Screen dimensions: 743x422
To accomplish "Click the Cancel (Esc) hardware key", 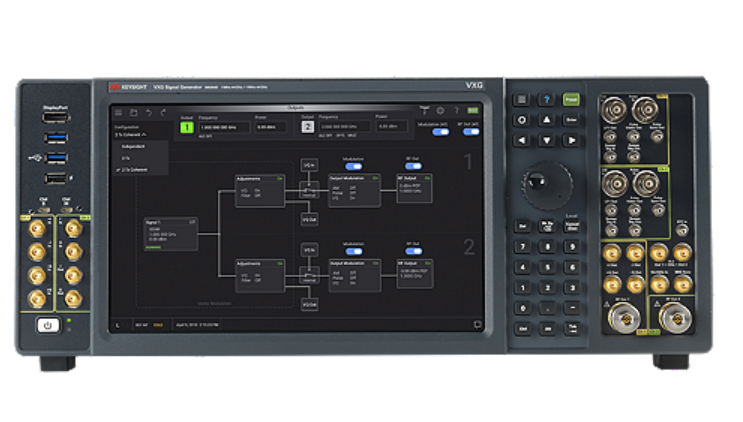I will tap(572, 226).
